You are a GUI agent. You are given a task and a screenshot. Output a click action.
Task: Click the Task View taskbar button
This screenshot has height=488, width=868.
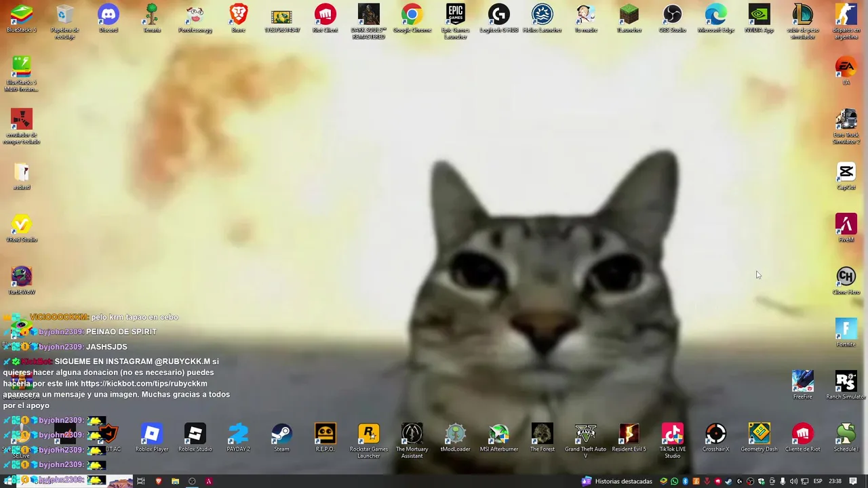141,481
